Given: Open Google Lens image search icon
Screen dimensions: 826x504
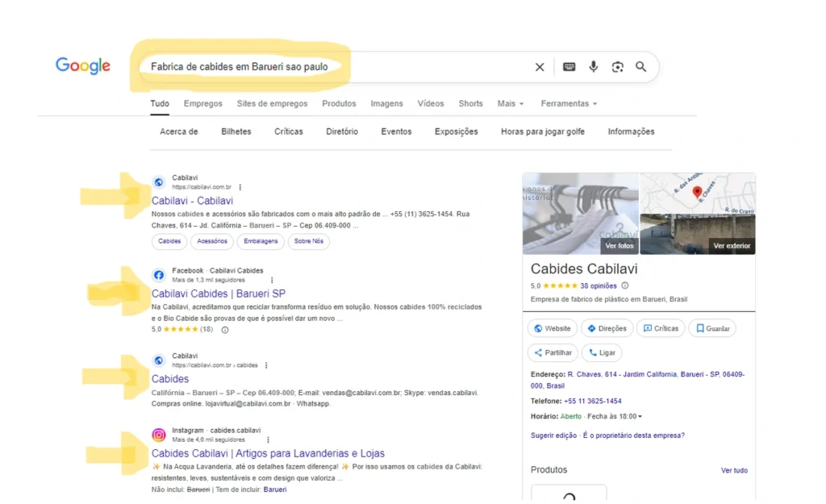Looking at the screenshot, I should 617,67.
